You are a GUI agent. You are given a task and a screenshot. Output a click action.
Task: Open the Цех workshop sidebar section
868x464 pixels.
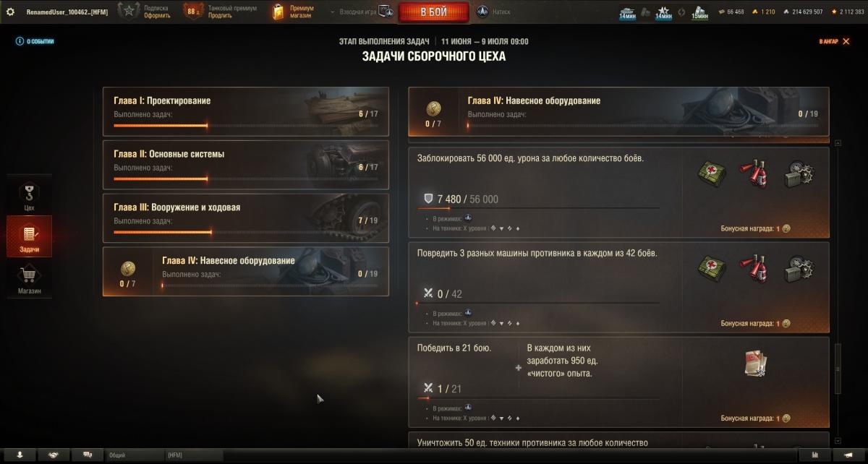[30, 197]
